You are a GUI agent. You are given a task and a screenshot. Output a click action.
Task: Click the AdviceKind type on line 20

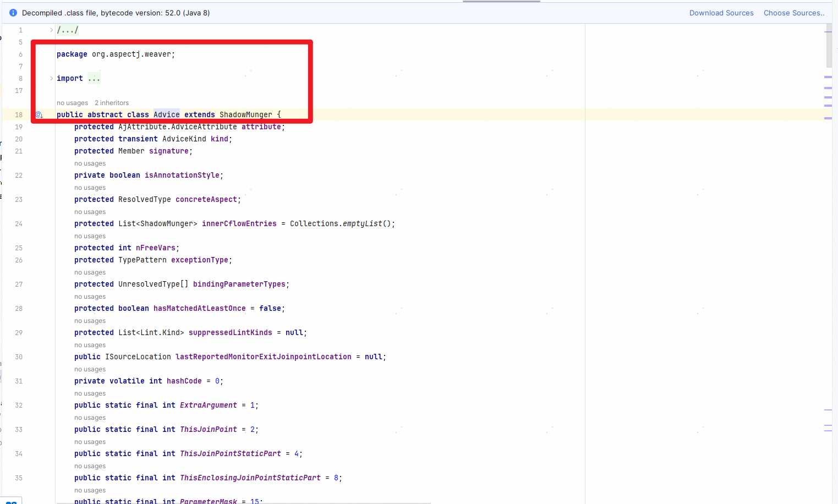(x=184, y=139)
